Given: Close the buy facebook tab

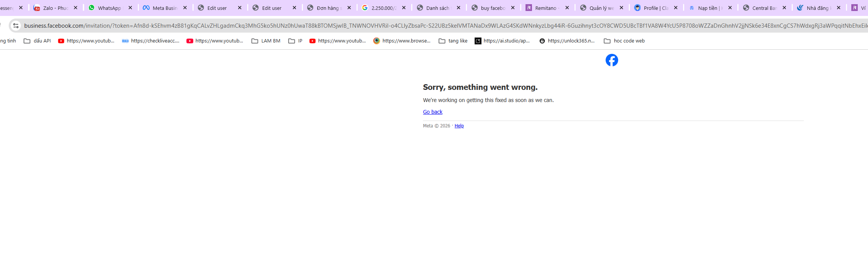Looking at the screenshot, I should coord(513,8).
